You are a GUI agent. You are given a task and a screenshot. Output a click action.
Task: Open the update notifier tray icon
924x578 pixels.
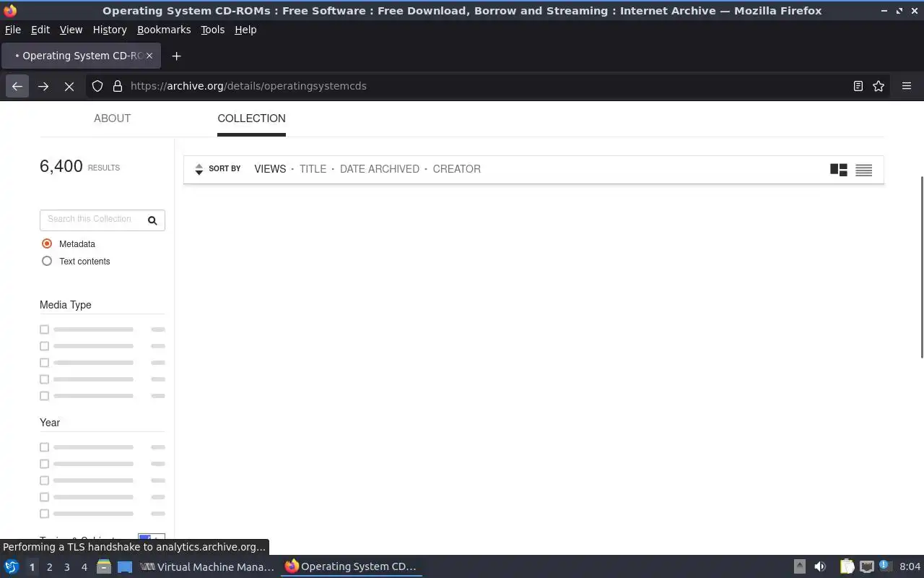click(886, 566)
